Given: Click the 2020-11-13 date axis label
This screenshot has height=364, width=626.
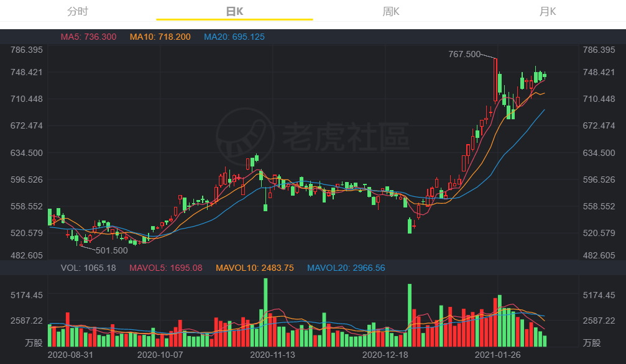Looking at the screenshot, I should pos(273,355).
